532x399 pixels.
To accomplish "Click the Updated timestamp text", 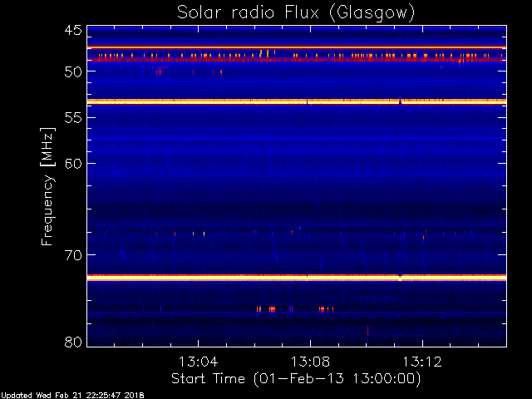I will [x=72, y=396].
